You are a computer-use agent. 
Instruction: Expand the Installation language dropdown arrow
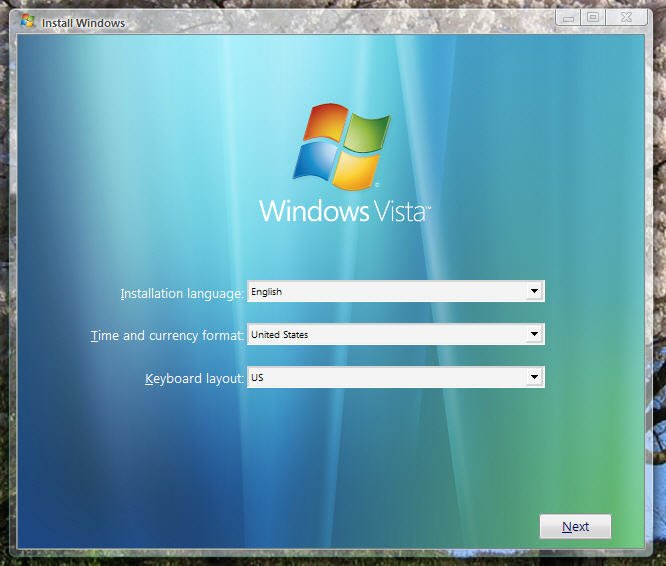pos(534,291)
